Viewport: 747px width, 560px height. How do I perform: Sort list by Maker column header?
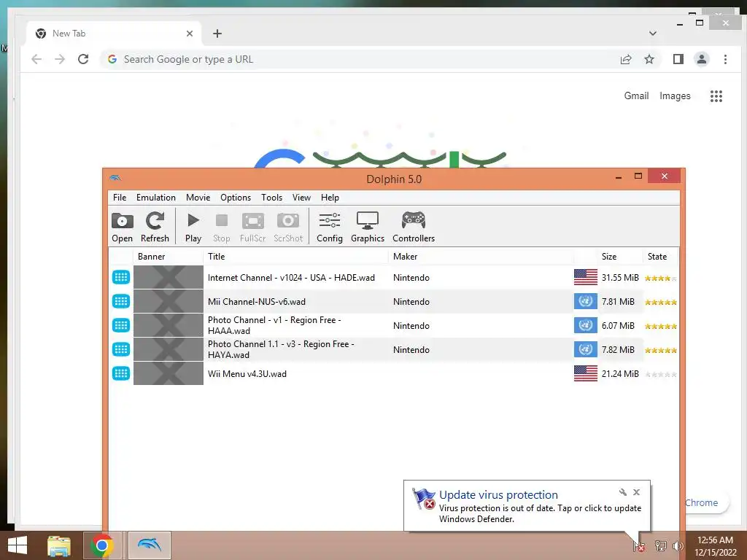(481, 257)
